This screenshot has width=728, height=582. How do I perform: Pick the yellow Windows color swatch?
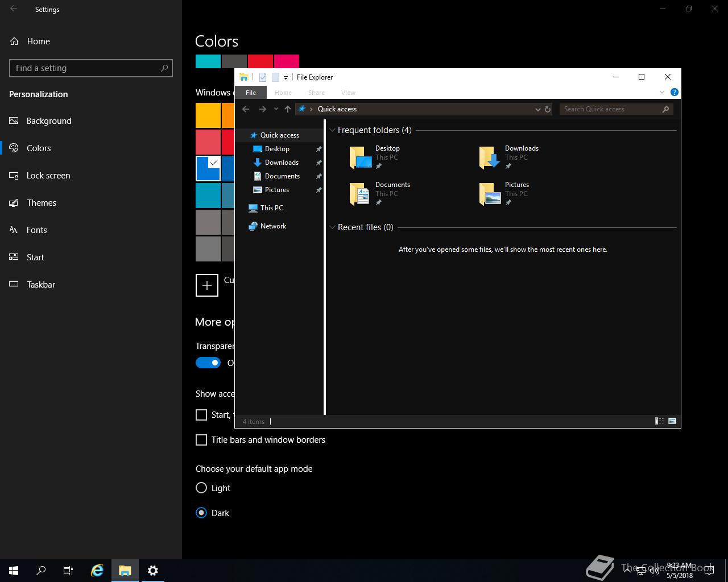click(x=208, y=115)
